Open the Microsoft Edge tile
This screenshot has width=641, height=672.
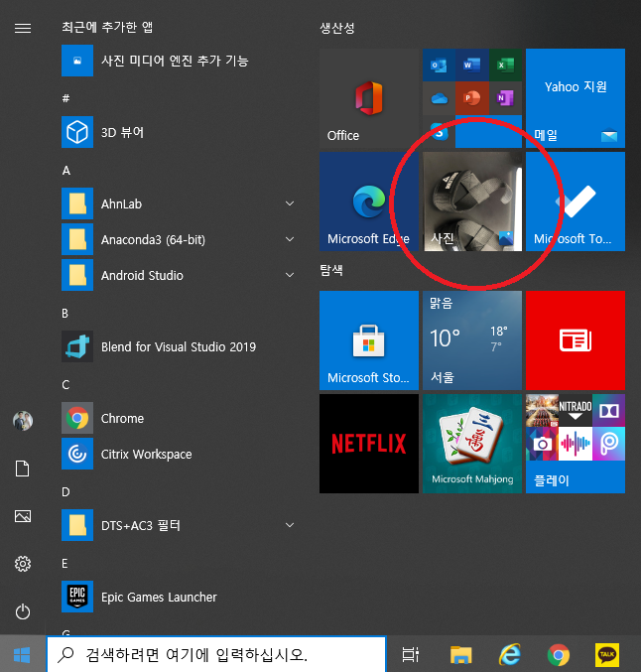pyautogui.click(x=369, y=202)
